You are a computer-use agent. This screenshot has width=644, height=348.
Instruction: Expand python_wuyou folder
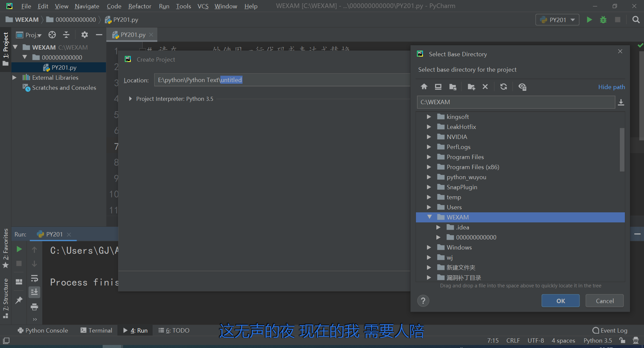[429, 177]
